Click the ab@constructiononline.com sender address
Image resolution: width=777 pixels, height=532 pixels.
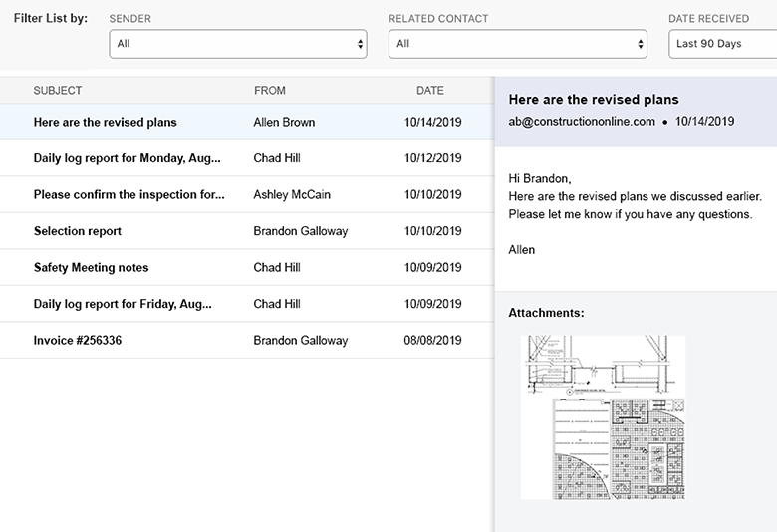pos(582,122)
